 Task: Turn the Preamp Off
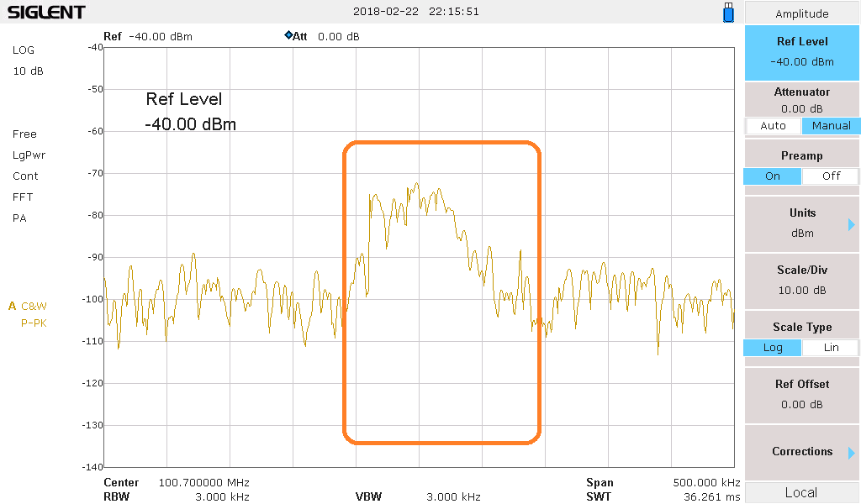coord(830,176)
